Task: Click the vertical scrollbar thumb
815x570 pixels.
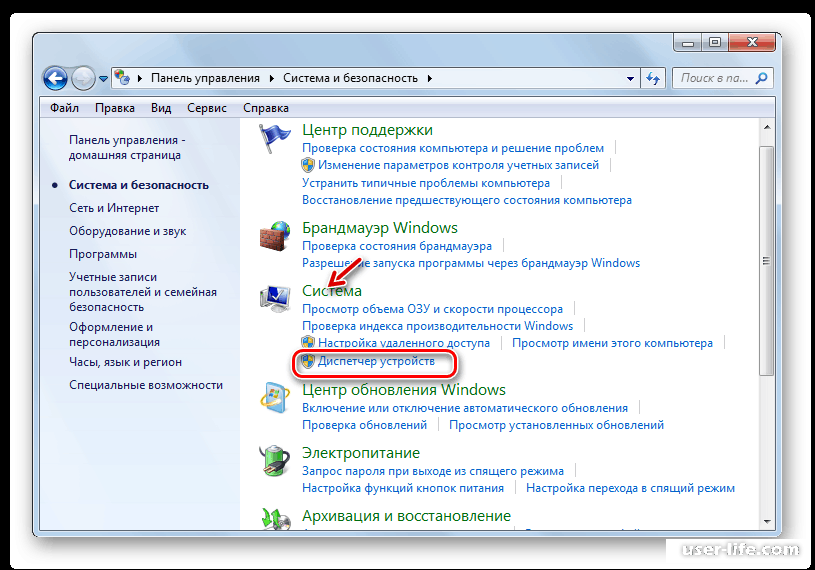Action: [766, 260]
